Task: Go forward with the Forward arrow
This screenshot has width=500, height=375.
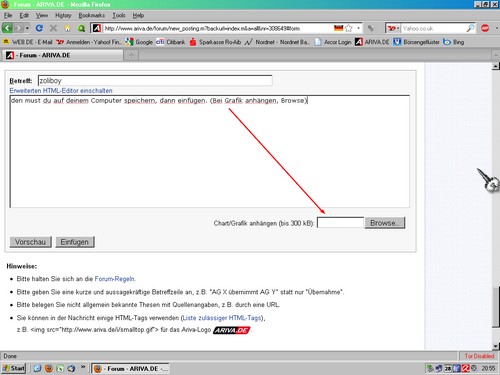Action: click(x=19, y=28)
